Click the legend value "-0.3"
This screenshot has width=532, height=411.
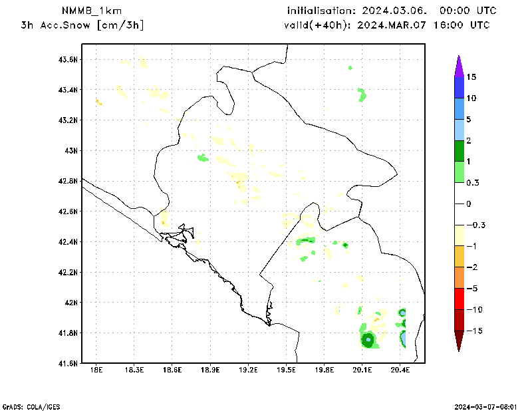(x=476, y=225)
